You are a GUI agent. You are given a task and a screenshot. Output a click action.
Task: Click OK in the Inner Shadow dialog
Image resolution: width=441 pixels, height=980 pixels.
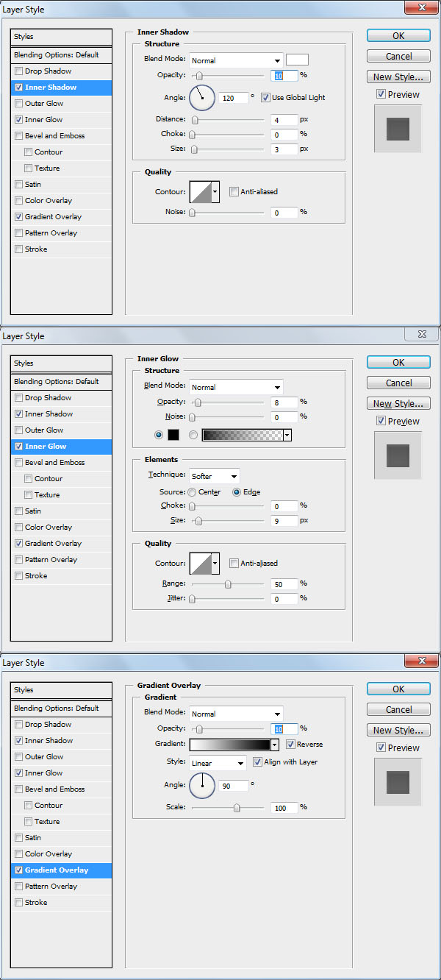point(398,36)
